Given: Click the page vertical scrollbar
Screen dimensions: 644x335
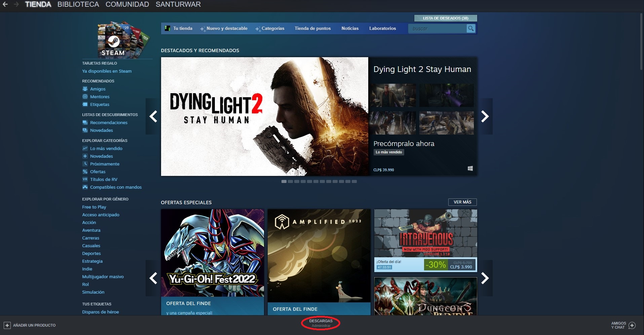Looking at the screenshot, I should 642,41.
